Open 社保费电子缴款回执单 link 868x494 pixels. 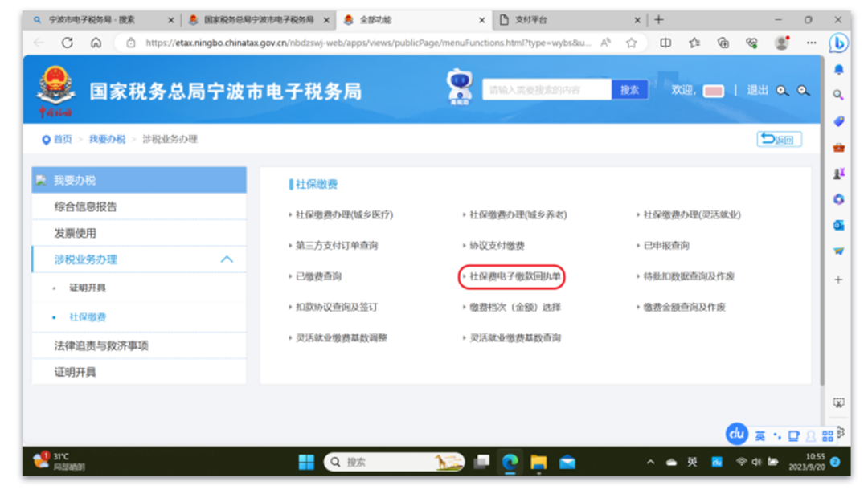pyautogui.click(x=514, y=276)
